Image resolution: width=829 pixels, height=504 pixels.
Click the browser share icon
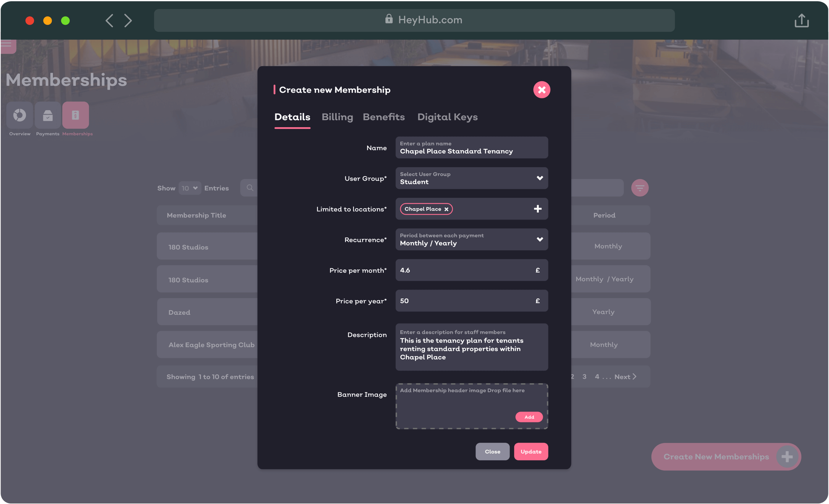click(802, 20)
